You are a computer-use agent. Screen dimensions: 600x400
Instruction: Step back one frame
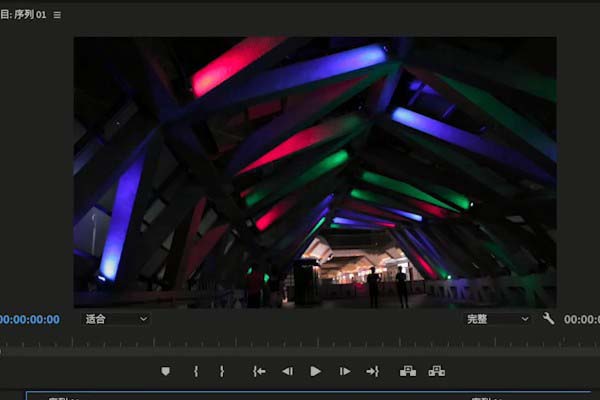[x=287, y=371]
